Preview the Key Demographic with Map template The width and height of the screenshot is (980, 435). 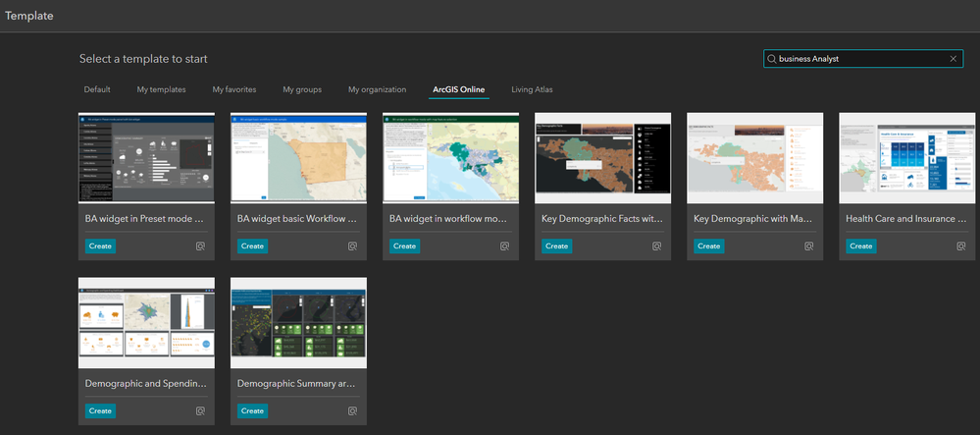pos(808,246)
